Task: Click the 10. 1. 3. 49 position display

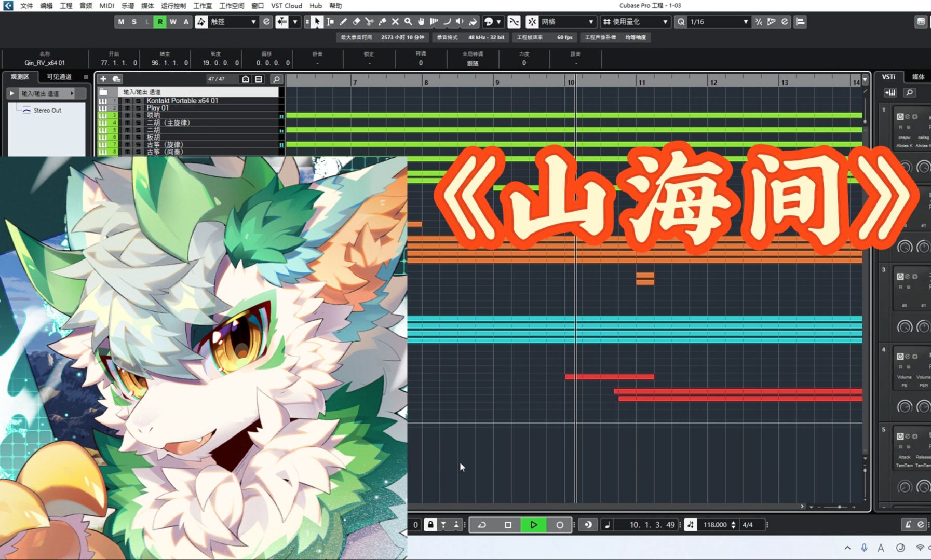Action: tap(652, 525)
